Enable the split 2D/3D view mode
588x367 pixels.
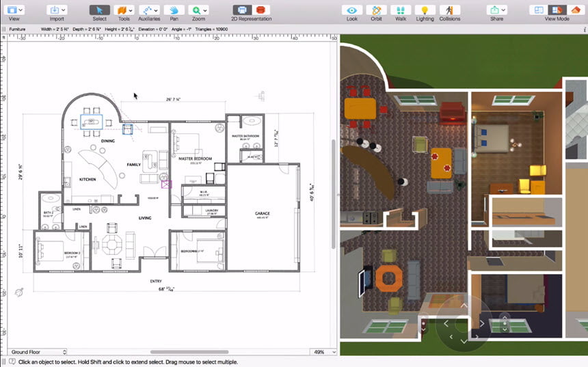point(557,10)
